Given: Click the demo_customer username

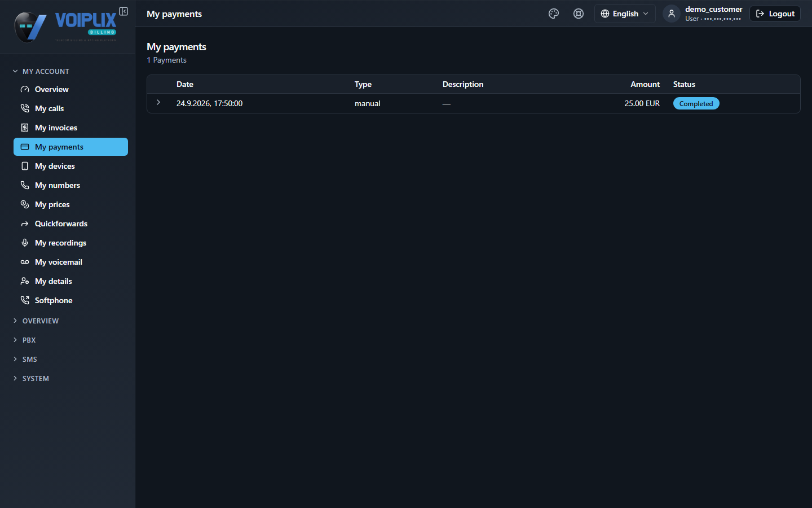Looking at the screenshot, I should (713, 9).
